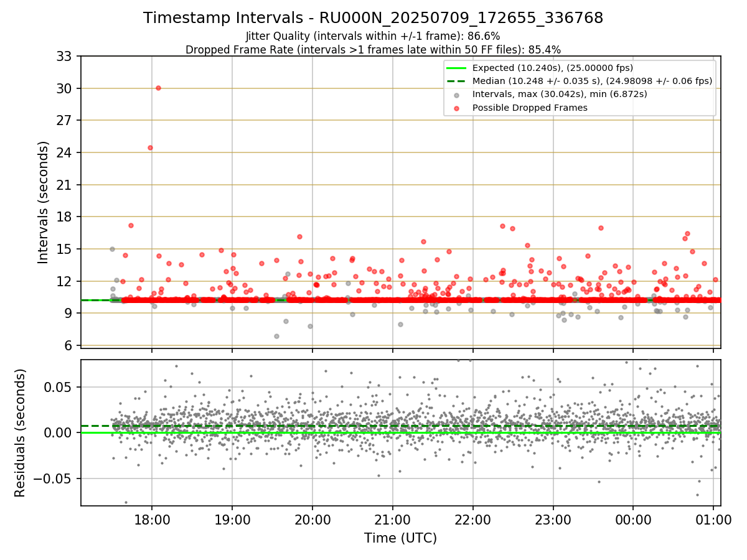Click the x-axis tick label '20:00'
The image size is (747, 560).
pos(312,519)
